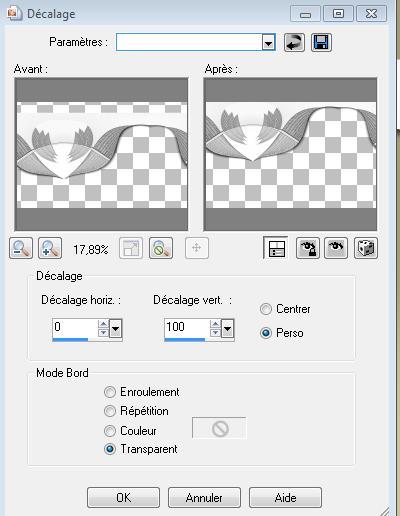Viewport: 400px width, 516px height.
Task: Select the Centrer radio button
Action: click(x=266, y=309)
